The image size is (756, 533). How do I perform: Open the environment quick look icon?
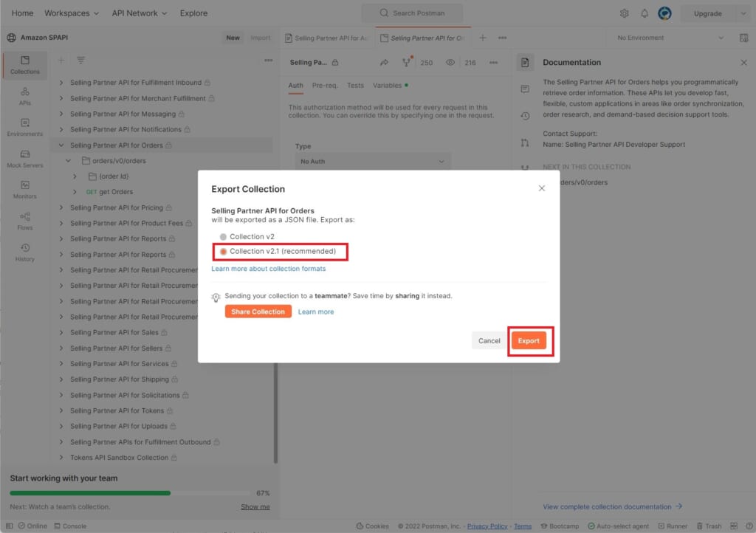pyautogui.click(x=744, y=38)
